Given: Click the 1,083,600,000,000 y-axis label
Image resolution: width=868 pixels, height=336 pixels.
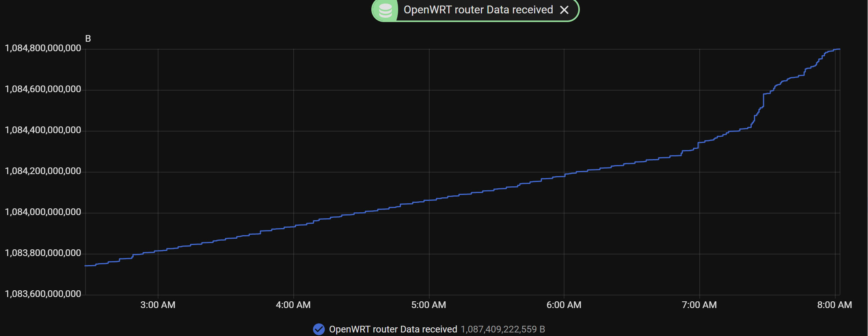Looking at the screenshot, I should tap(43, 294).
